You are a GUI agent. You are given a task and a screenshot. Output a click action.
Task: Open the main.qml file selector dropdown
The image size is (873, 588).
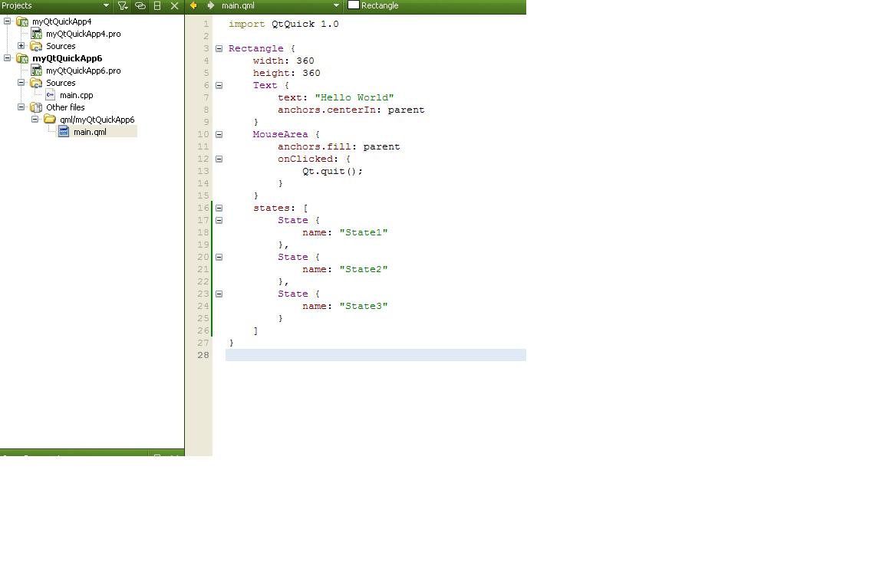tap(335, 5)
